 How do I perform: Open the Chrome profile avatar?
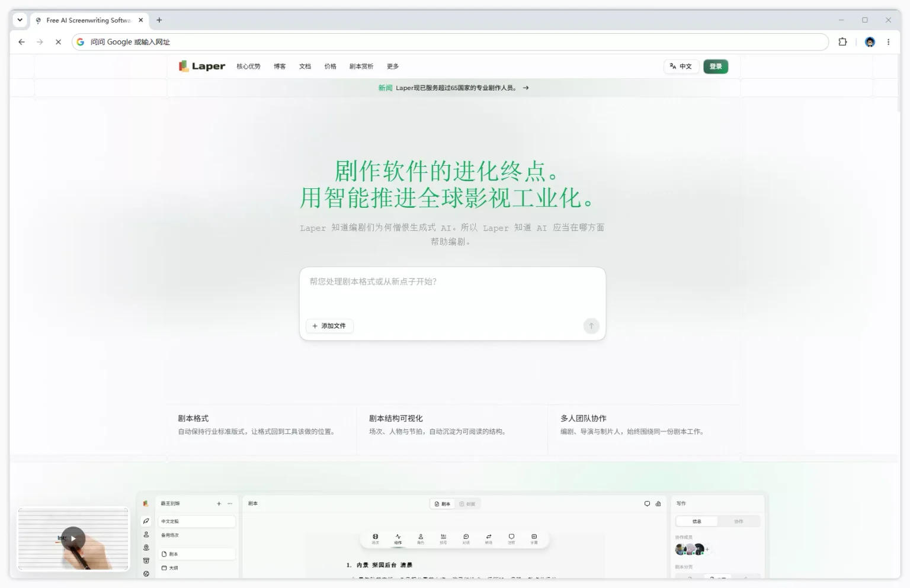coord(870,42)
